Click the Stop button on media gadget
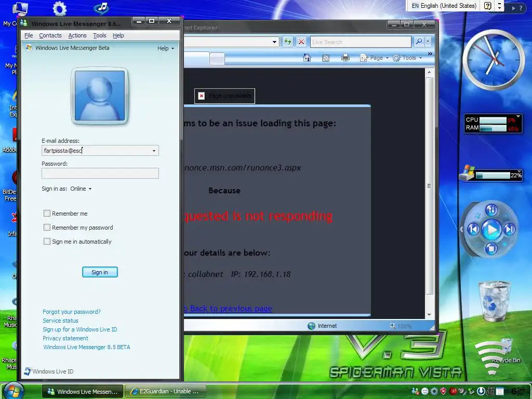Viewport: 532px width, 399px height. point(491,249)
